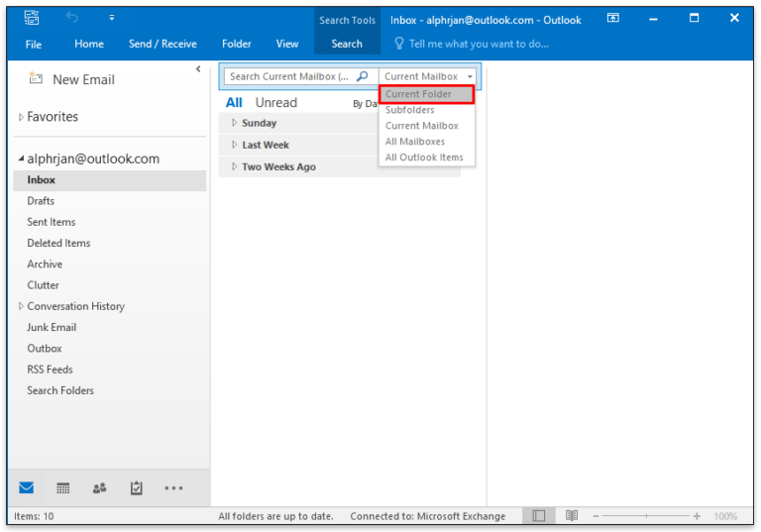
Task: Expand the Two Weeks Ago group
Action: click(x=235, y=166)
